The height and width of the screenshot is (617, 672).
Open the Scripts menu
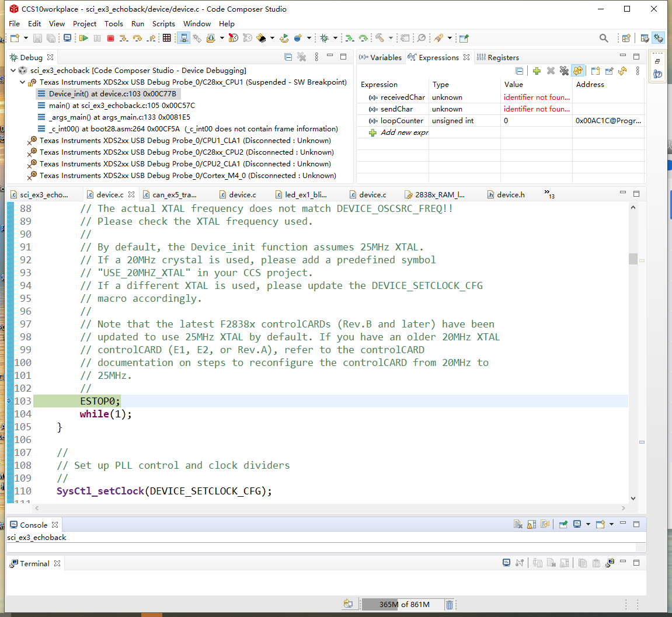163,24
